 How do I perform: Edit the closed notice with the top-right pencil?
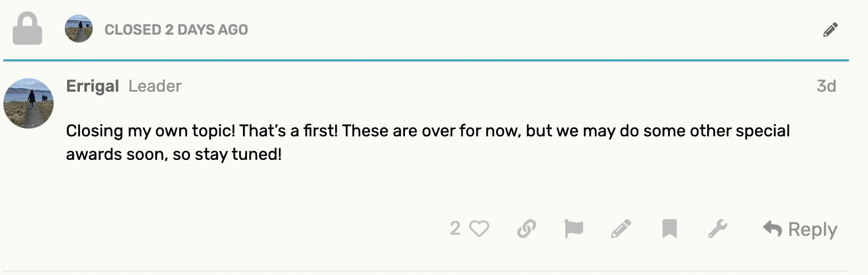pos(830,30)
